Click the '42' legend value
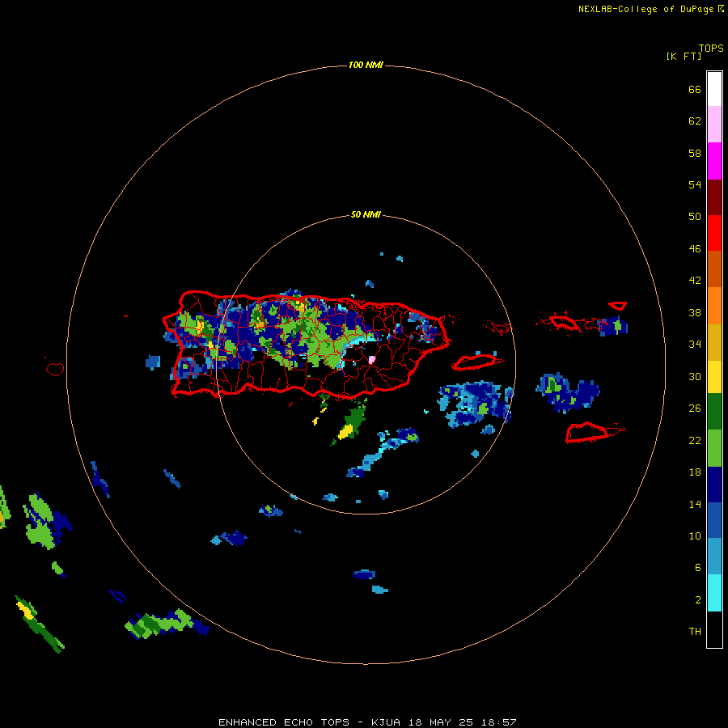The width and height of the screenshot is (728, 728). click(695, 281)
